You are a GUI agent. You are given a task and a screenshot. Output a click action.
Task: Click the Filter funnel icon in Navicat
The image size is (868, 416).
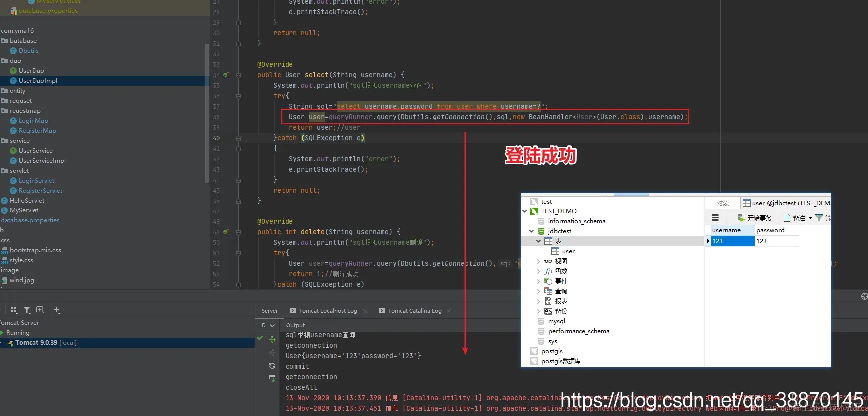pos(819,218)
